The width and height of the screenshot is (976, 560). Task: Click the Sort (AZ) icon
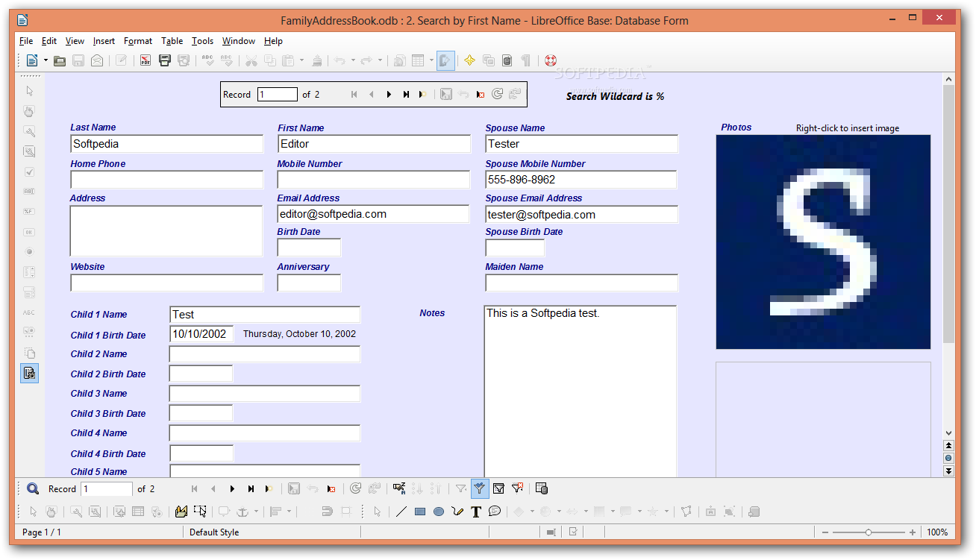[399, 489]
